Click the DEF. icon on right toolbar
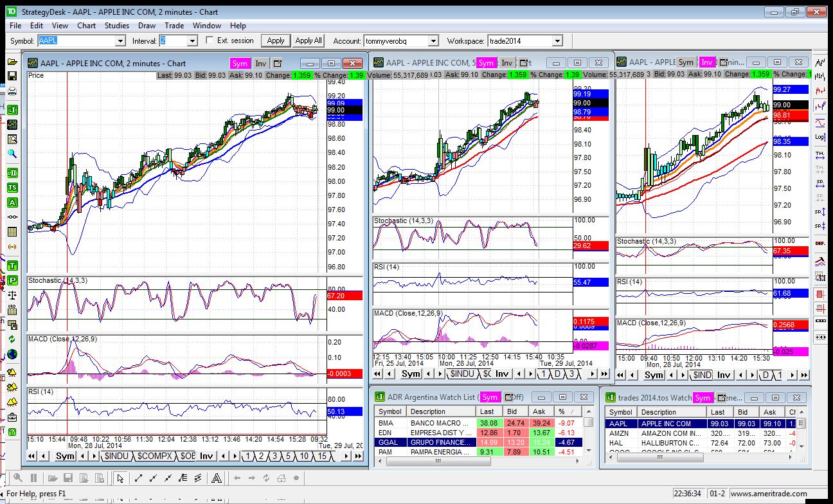 (x=820, y=244)
